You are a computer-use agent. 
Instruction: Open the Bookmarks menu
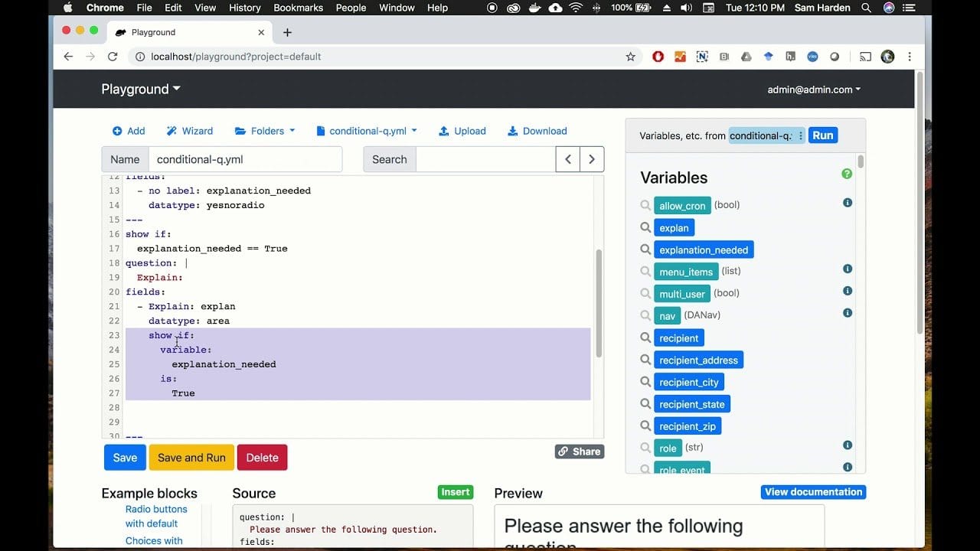click(298, 8)
